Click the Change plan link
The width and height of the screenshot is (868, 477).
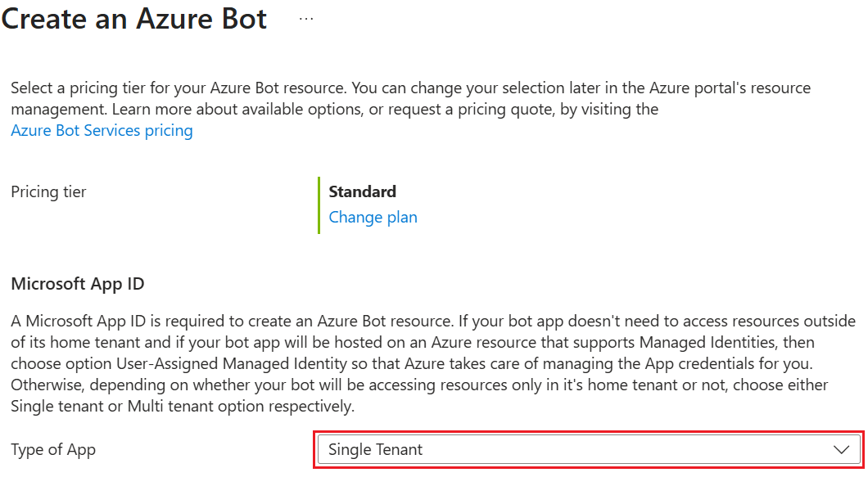[373, 217]
